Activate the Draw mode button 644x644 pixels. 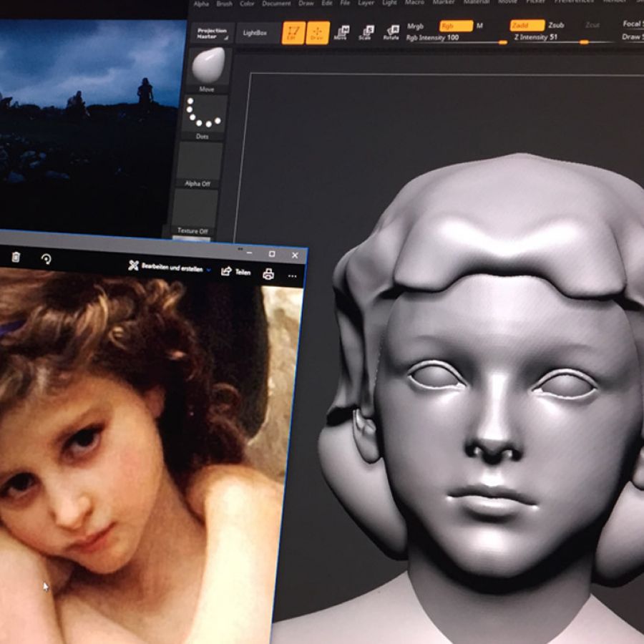click(x=318, y=32)
